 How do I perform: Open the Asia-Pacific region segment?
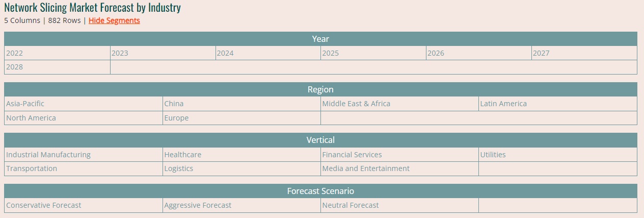coord(25,104)
